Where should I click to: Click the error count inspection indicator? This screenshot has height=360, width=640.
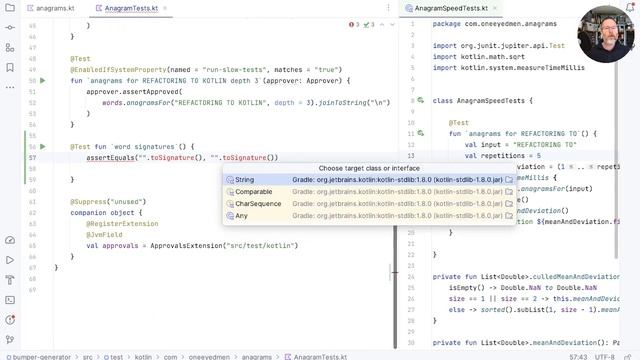[x=354, y=24]
